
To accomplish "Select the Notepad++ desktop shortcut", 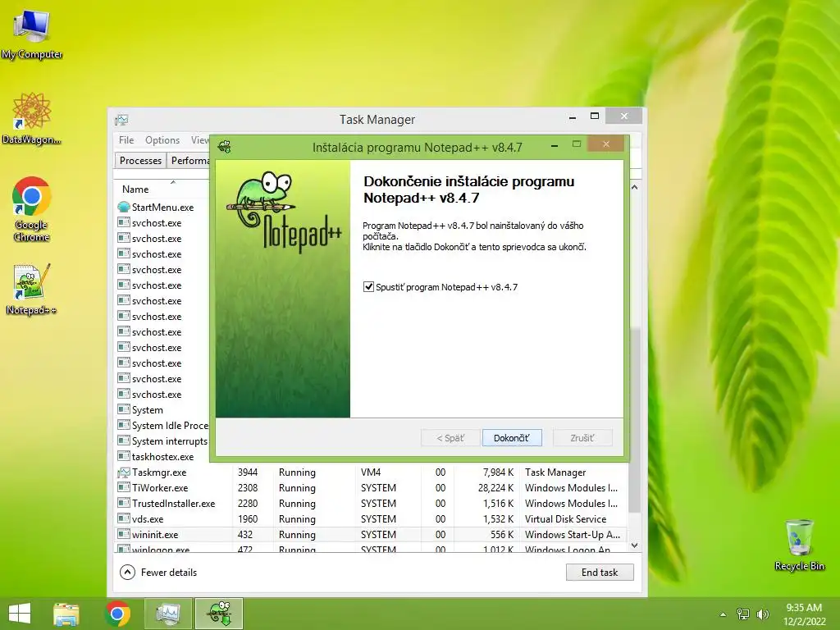I will (32, 290).
